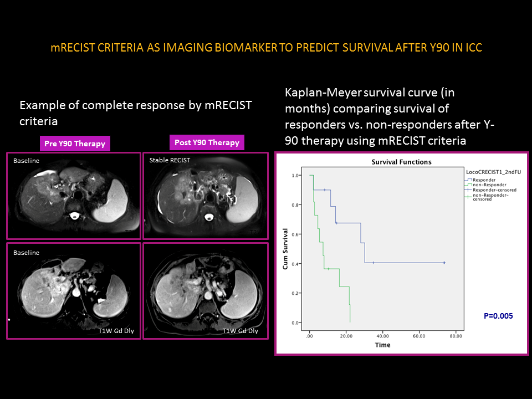Select the Cum Survival y-axis label

pyautogui.click(x=285, y=249)
